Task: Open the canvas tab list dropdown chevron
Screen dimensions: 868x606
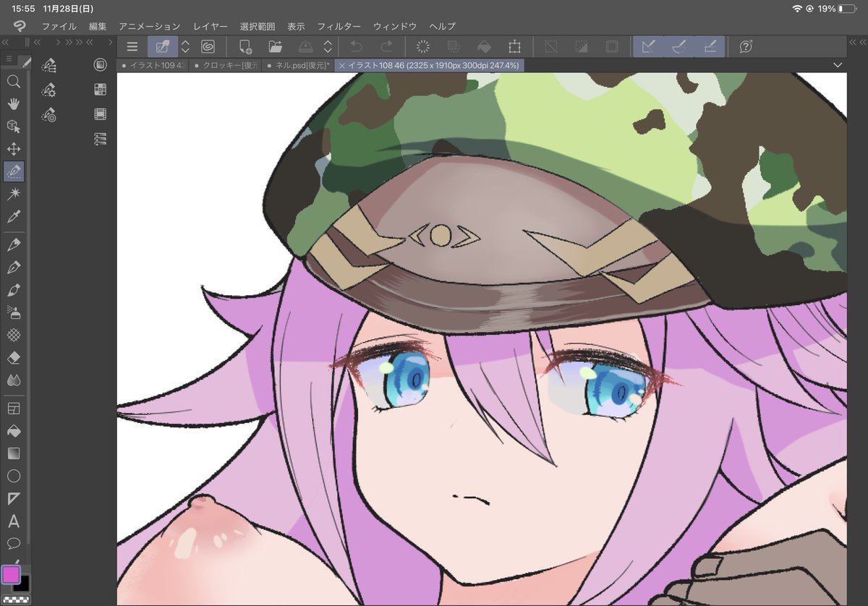Action: pos(838,65)
